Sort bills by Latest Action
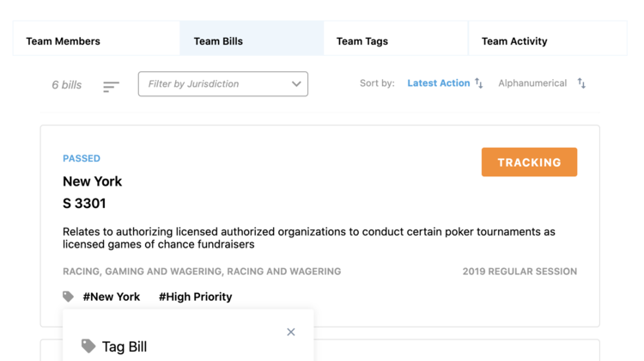Viewport: 644px width, 361px height. pyautogui.click(x=438, y=83)
